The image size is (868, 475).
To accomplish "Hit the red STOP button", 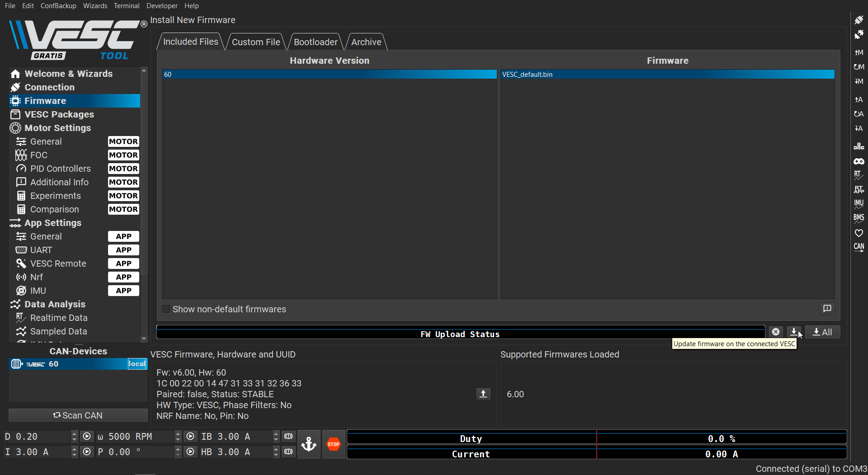I will pos(334,444).
